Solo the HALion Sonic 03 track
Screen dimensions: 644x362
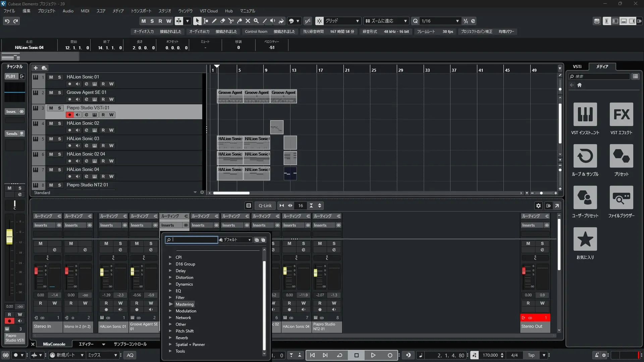(x=59, y=139)
